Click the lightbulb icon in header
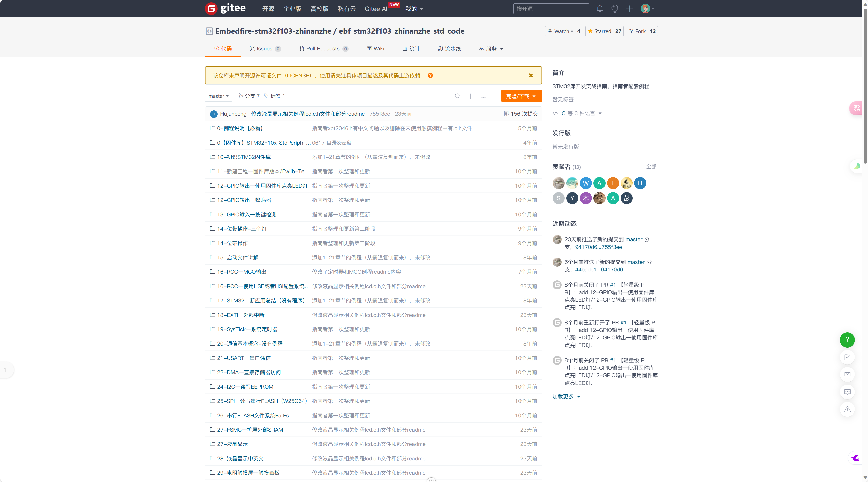Screen dimensions: 868x482 click(615, 9)
